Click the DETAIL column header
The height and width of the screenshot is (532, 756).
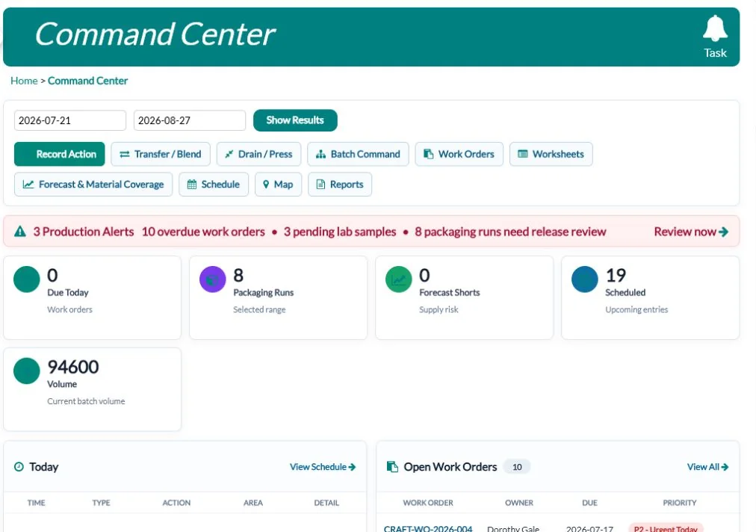tap(326, 503)
